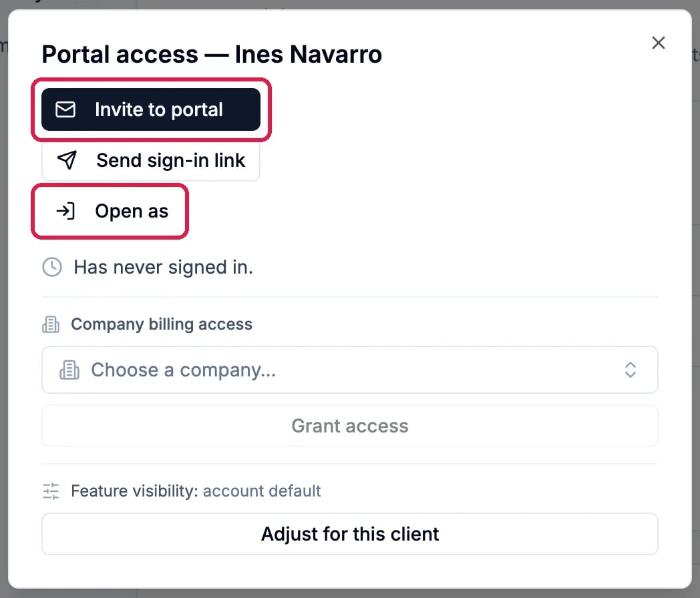Open the Choose a company dropdown
This screenshot has width=700, height=598.
point(349,370)
